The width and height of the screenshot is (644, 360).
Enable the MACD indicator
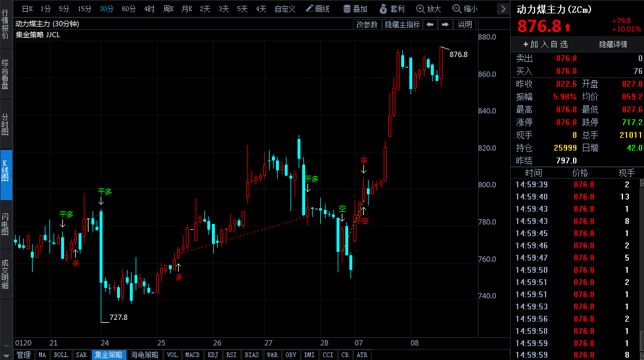192,355
